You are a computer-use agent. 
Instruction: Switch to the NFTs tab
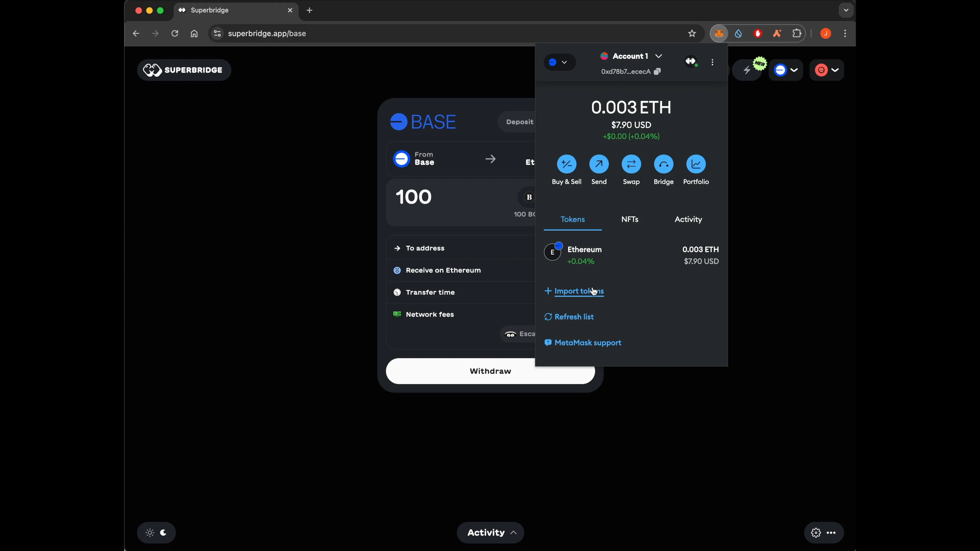pos(630,219)
